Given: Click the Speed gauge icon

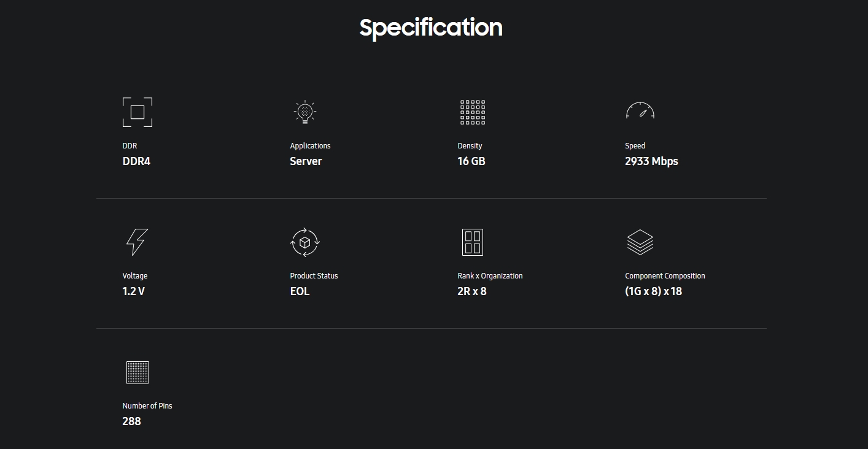Looking at the screenshot, I should 640,110.
